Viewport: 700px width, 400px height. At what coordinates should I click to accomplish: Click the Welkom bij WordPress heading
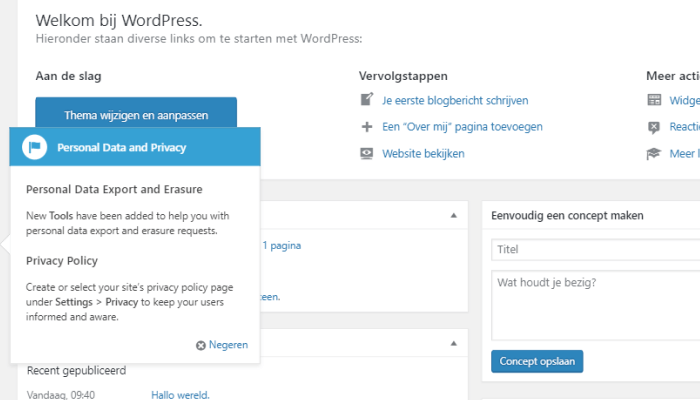[119, 21]
